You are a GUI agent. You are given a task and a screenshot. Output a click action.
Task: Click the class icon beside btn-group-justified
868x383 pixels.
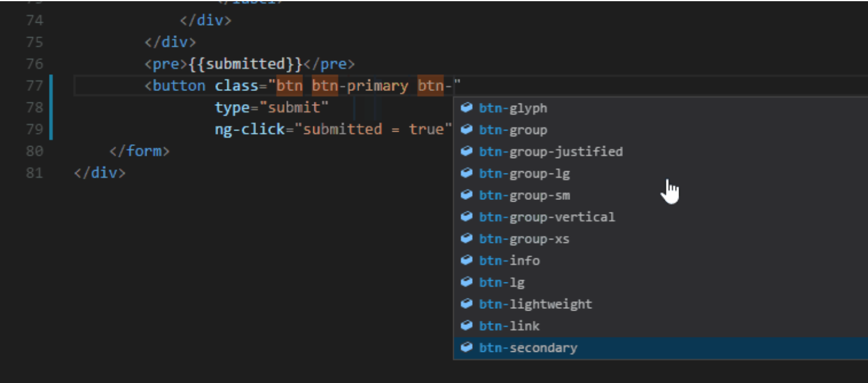coord(466,151)
